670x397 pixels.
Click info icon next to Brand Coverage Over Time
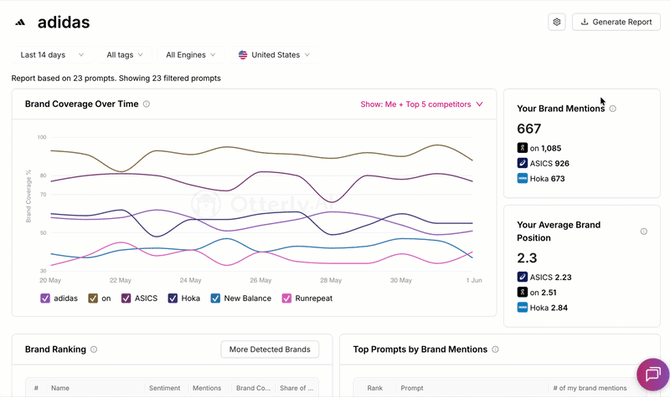click(147, 104)
